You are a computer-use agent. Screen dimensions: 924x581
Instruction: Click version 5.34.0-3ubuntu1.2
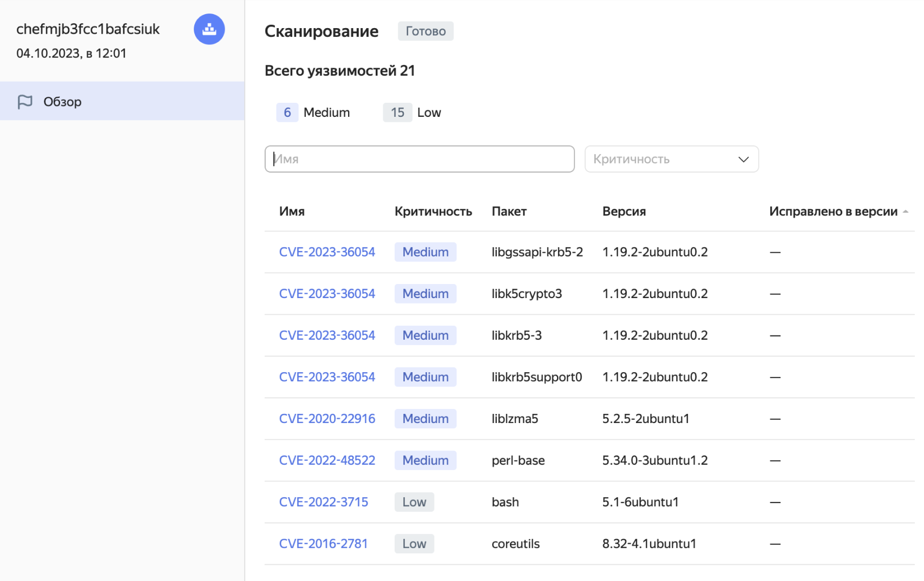point(655,460)
